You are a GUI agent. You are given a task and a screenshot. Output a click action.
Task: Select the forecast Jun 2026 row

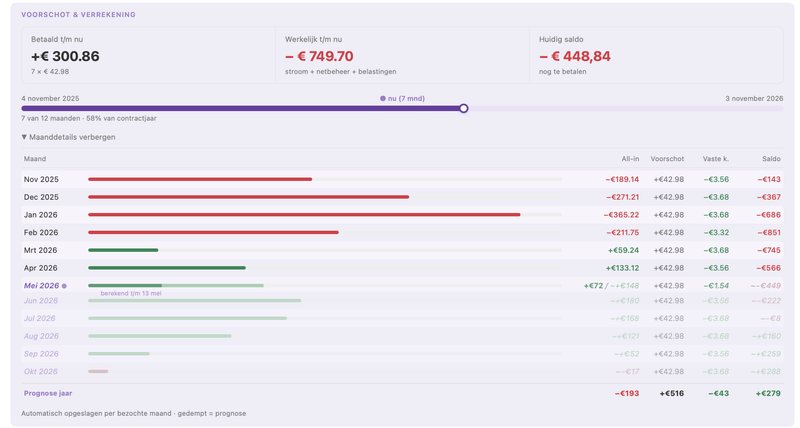pos(402,301)
